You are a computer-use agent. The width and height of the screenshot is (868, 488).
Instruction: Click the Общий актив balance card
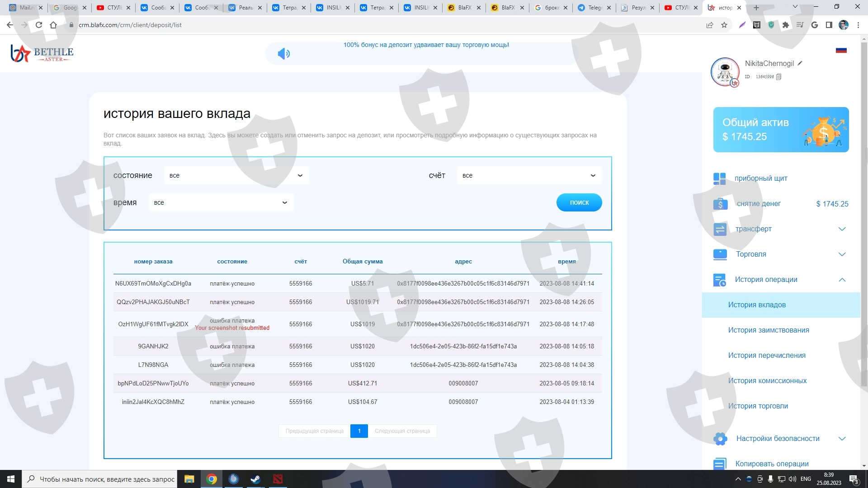781,130
